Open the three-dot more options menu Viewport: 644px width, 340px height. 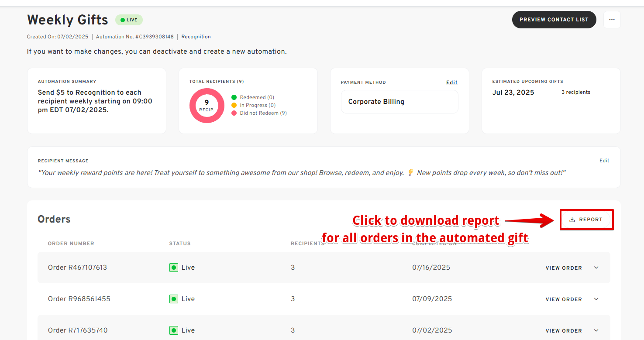[x=612, y=20]
